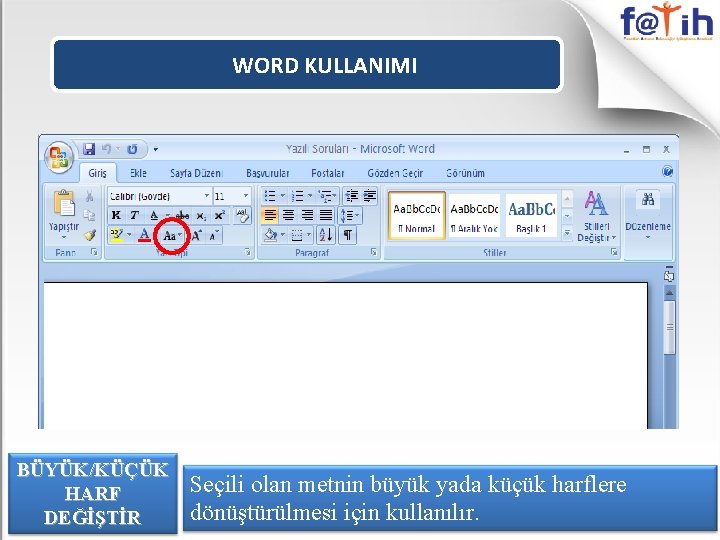This screenshot has width=720, height=540.
Task: Expand the styles gallery More arrow
Action: click(568, 233)
